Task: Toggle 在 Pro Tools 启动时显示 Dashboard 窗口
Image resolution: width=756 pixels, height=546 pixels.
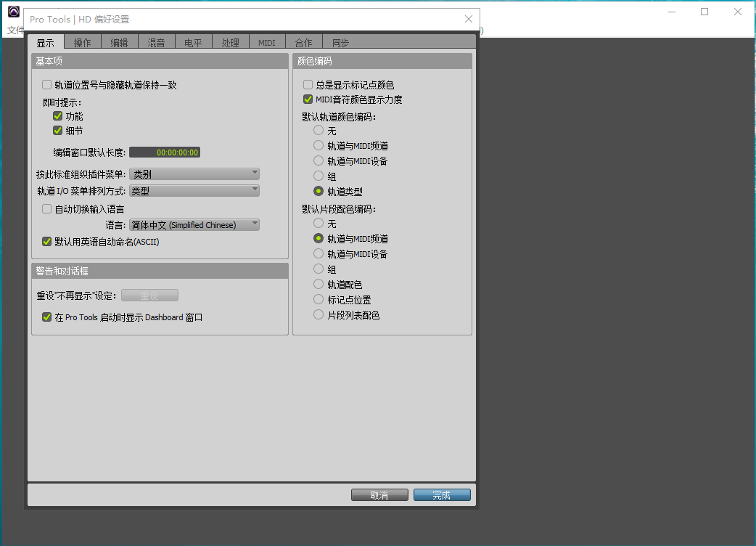Action: click(47, 317)
